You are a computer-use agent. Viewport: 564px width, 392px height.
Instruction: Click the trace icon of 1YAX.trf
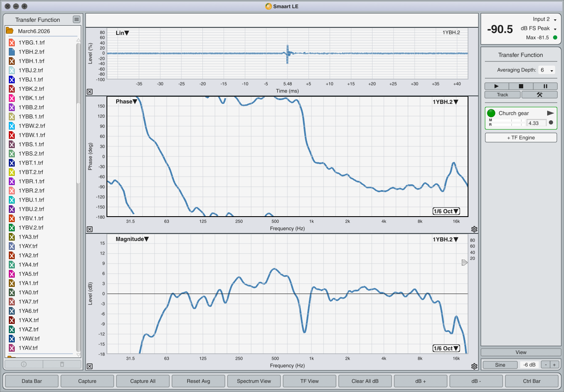point(12,320)
